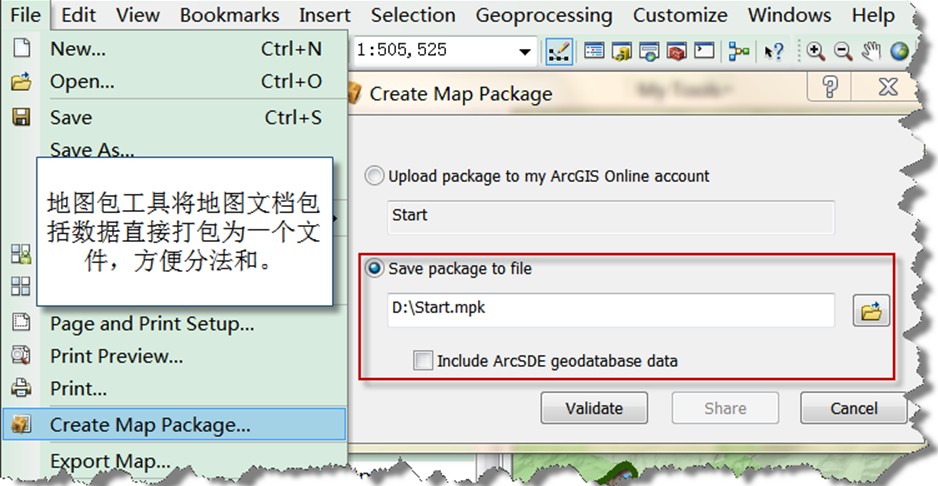The width and height of the screenshot is (938, 486).
Task: Click the Page and Print Setup icon
Action: point(22,322)
